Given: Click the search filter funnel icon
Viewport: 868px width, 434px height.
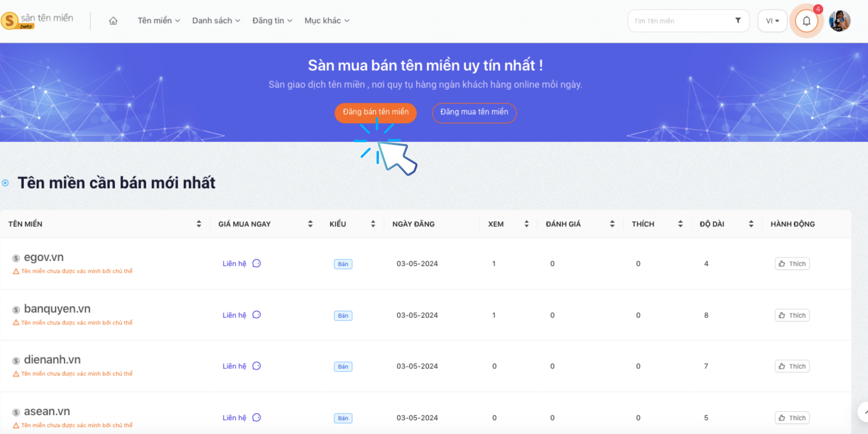Looking at the screenshot, I should pyautogui.click(x=738, y=21).
